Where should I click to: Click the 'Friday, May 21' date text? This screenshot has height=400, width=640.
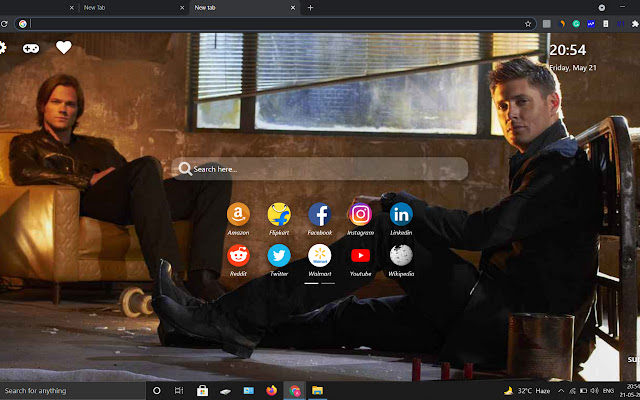coord(573,68)
